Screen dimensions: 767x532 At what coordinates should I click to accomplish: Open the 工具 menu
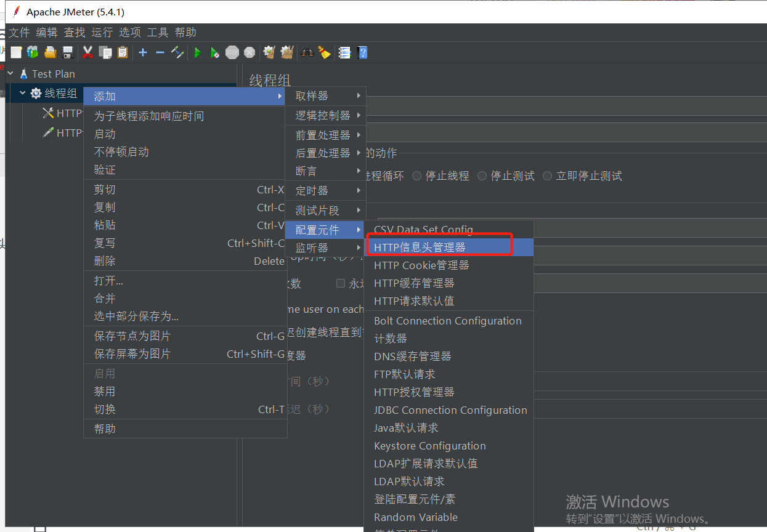(158, 33)
